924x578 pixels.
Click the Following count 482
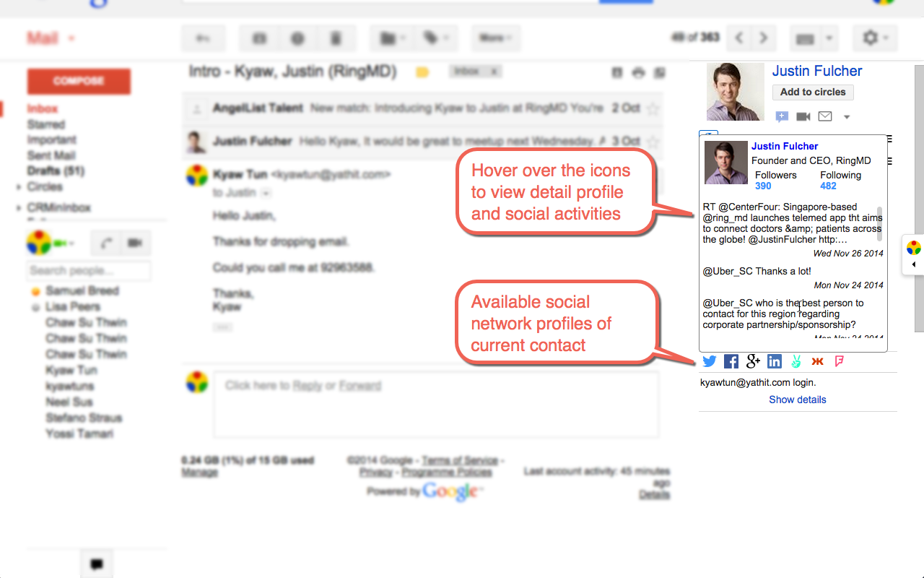coord(828,186)
